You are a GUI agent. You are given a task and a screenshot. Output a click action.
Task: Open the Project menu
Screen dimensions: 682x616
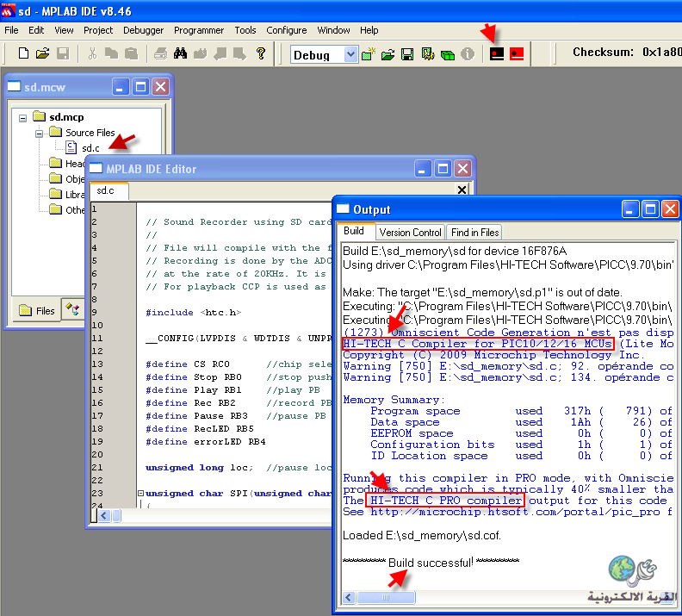pyautogui.click(x=98, y=30)
